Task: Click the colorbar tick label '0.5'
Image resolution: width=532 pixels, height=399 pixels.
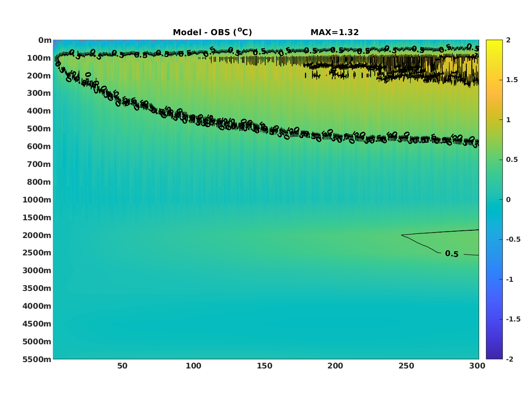Action: pos(512,160)
